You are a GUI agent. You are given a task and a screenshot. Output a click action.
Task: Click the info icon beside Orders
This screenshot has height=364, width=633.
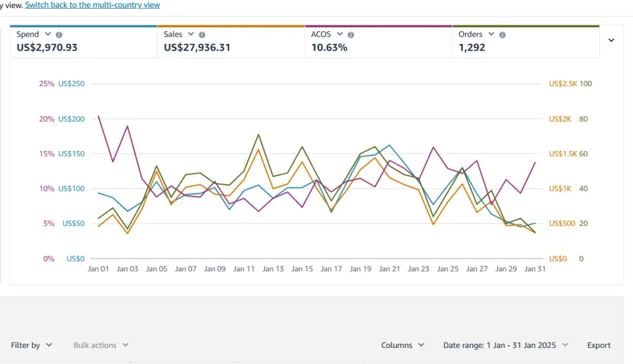tap(502, 35)
